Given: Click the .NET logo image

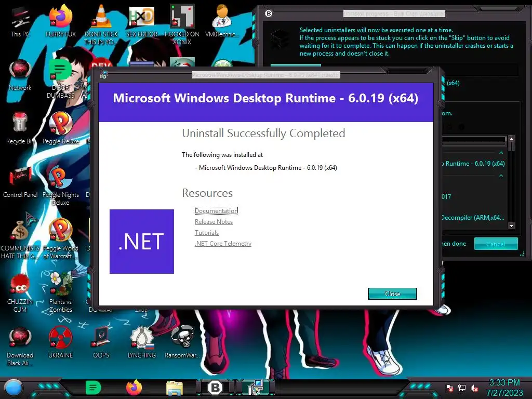Looking at the screenshot, I should (x=142, y=241).
